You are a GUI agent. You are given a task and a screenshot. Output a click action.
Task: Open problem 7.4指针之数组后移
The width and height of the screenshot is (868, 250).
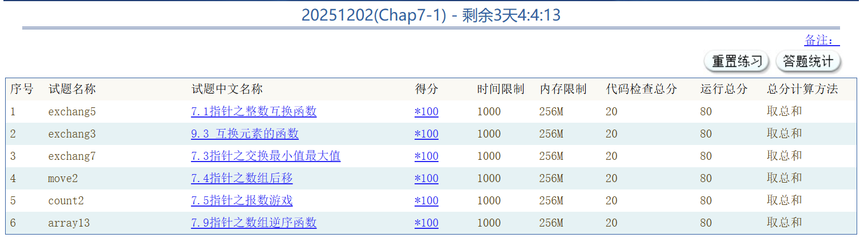(x=242, y=178)
